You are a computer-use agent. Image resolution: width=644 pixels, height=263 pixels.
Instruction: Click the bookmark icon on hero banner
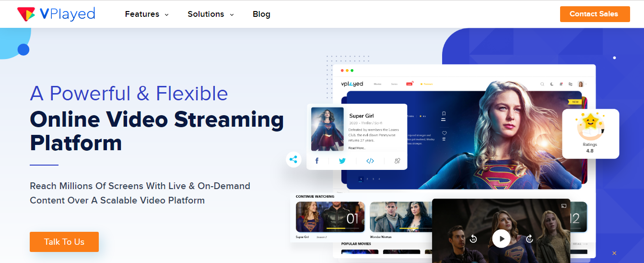point(444,114)
